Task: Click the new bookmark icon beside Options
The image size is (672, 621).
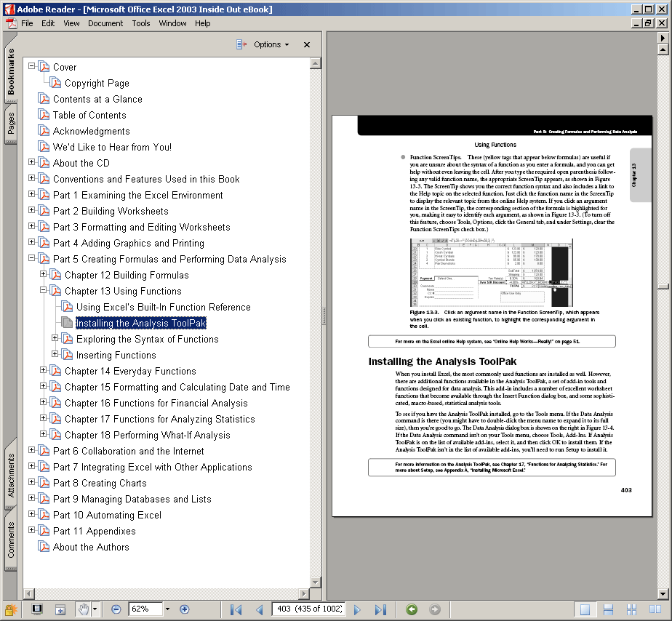Action: 241,44
